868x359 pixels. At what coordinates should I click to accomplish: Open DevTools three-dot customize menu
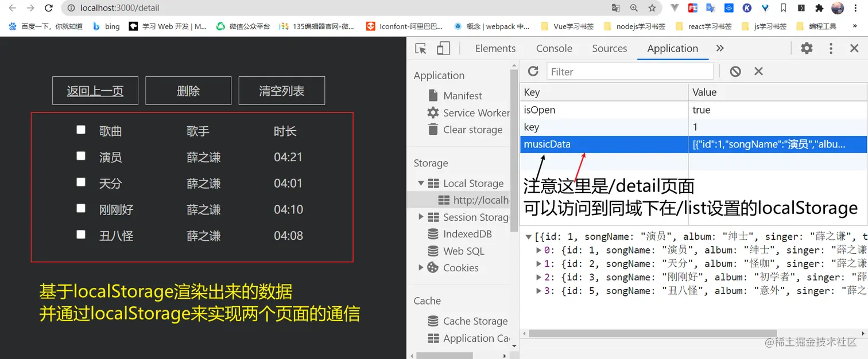click(831, 49)
